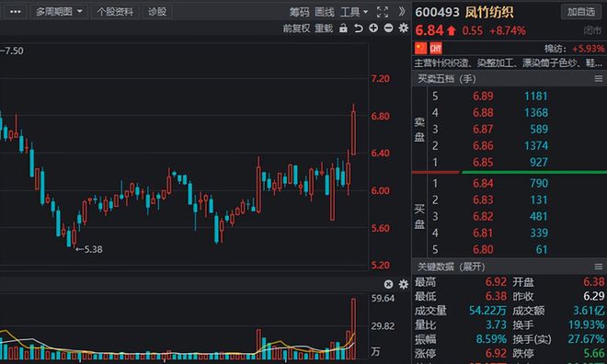Select sell level 5 price 6.89

[x=483, y=96]
